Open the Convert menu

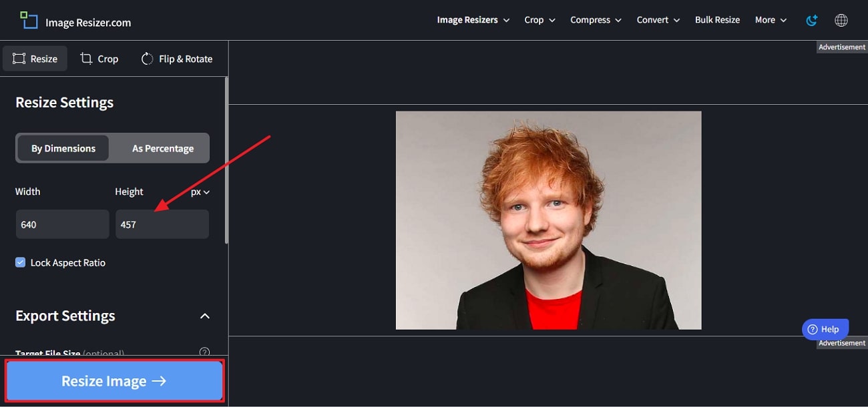point(658,20)
